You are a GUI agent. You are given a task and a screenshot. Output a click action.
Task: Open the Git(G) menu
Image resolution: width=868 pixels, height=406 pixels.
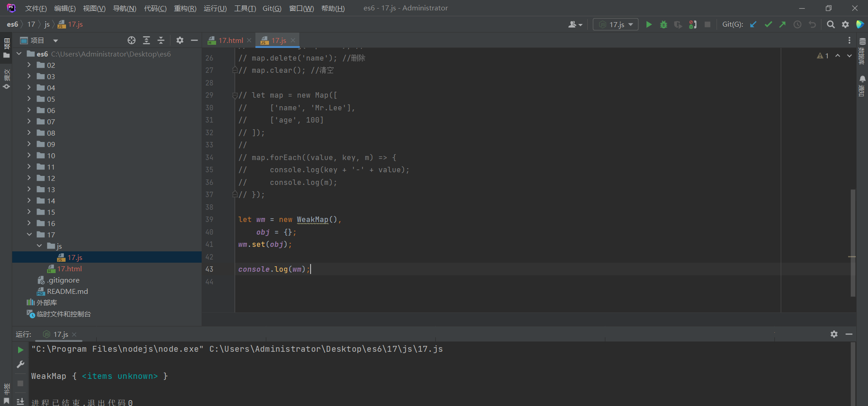pos(272,8)
